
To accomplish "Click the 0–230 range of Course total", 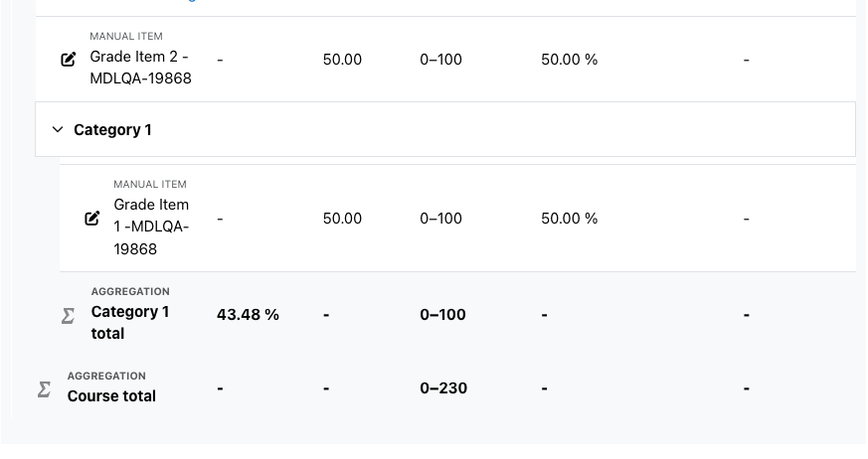I will click(x=443, y=388).
